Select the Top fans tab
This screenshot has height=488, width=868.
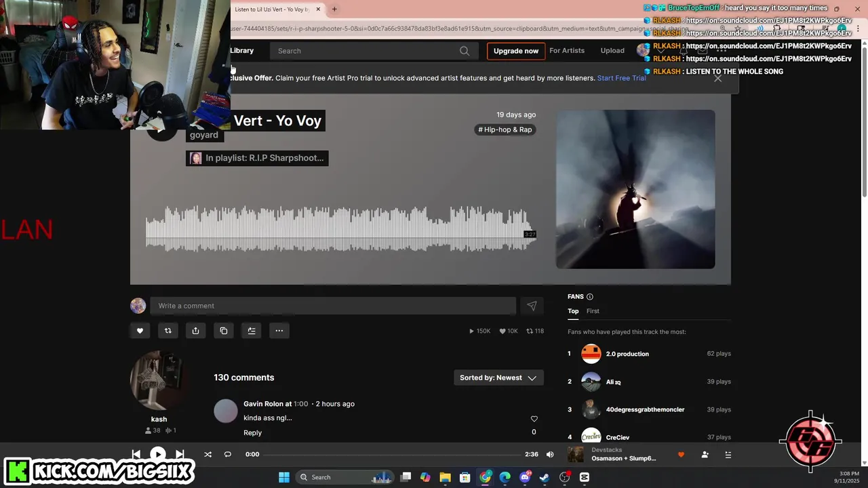573,311
